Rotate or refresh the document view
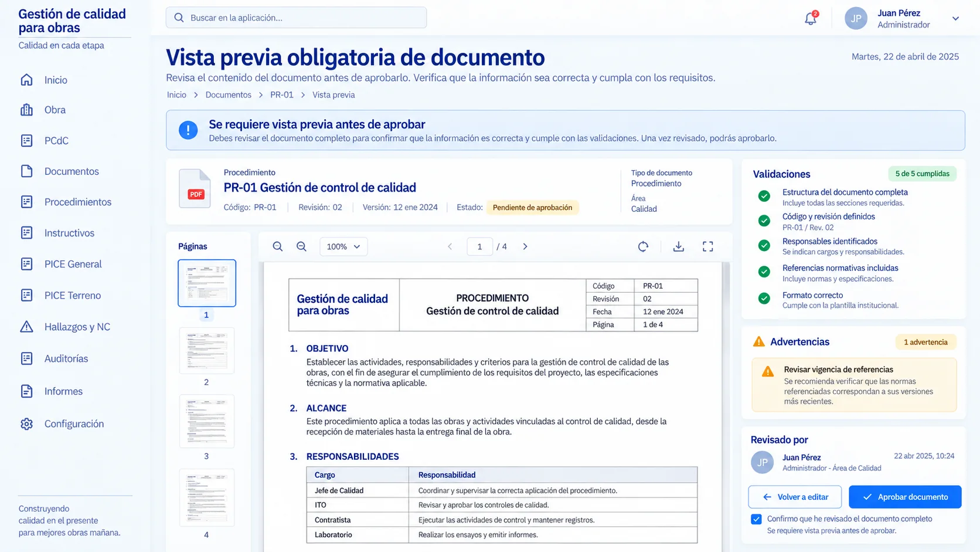 (x=643, y=246)
